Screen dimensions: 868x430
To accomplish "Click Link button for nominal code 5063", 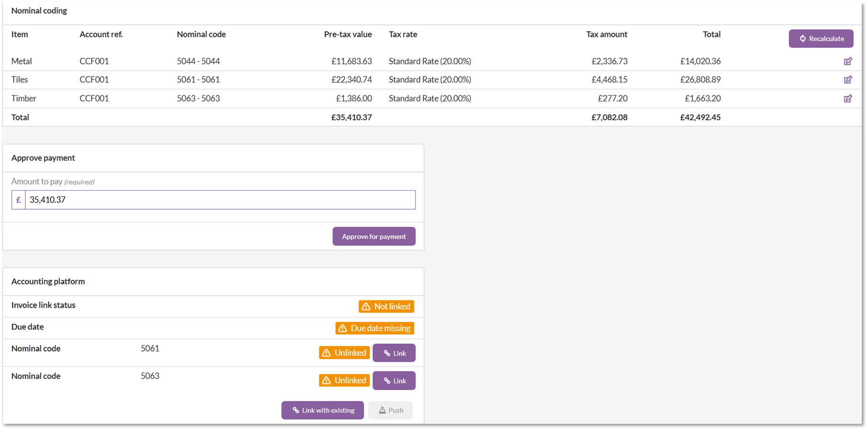I will tap(394, 381).
